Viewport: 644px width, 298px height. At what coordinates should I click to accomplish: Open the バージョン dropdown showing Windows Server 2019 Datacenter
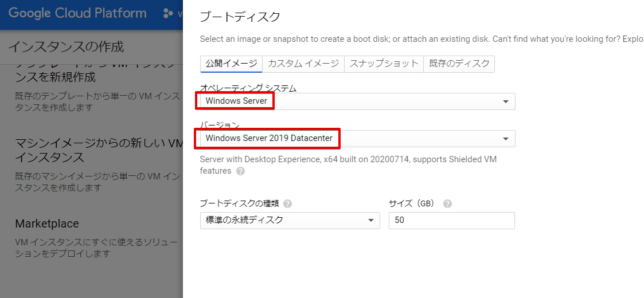point(357,138)
